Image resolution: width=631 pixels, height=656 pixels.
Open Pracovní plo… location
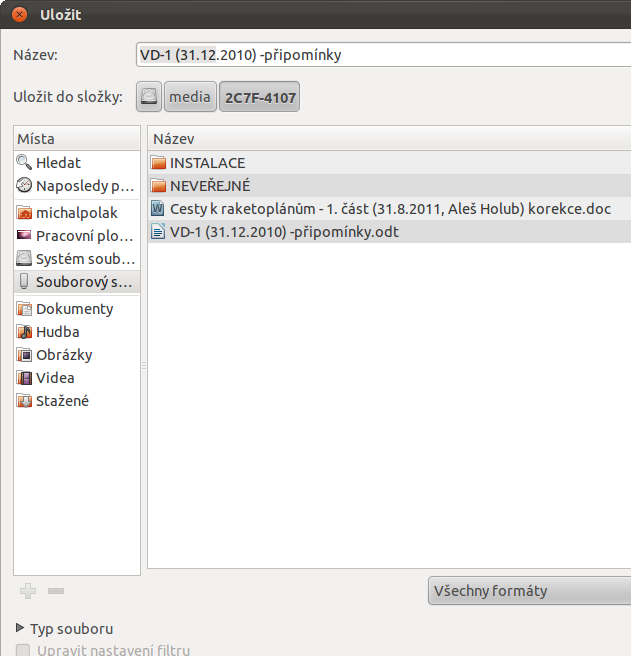point(77,236)
